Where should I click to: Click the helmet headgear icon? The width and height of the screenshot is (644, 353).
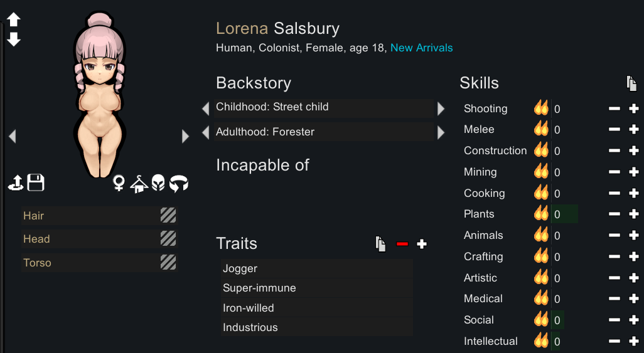[x=158, y=184]
